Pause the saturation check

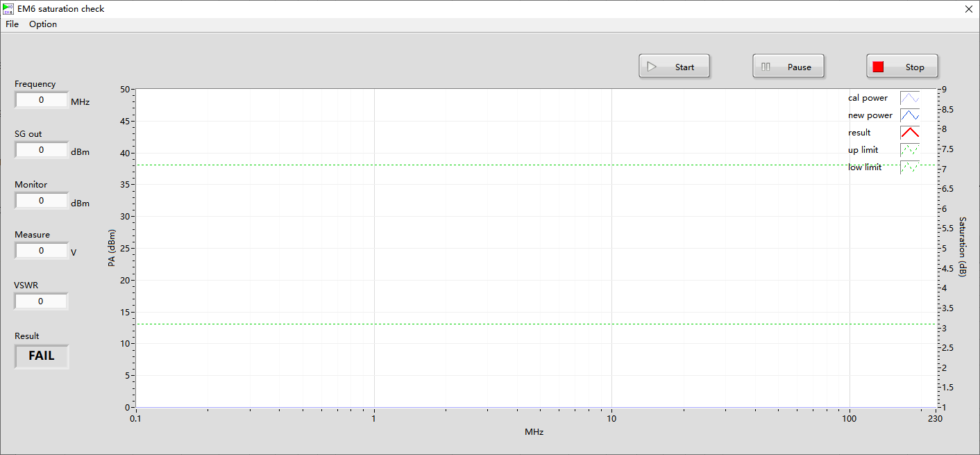coord(788,67)
